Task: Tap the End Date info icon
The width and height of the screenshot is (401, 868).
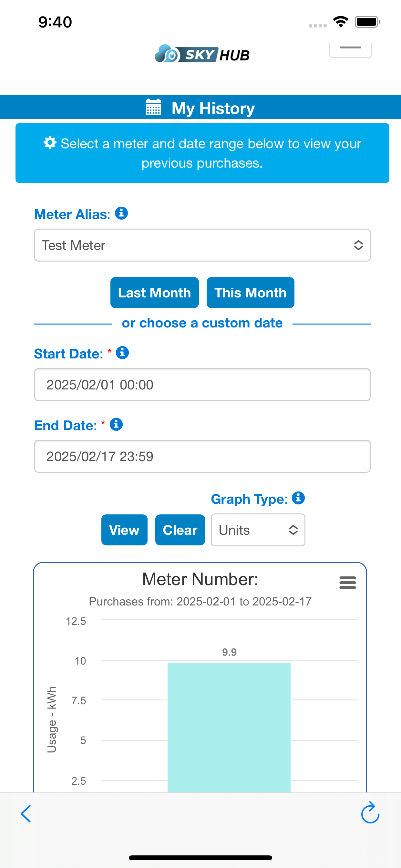Action: tap(116, 425)
